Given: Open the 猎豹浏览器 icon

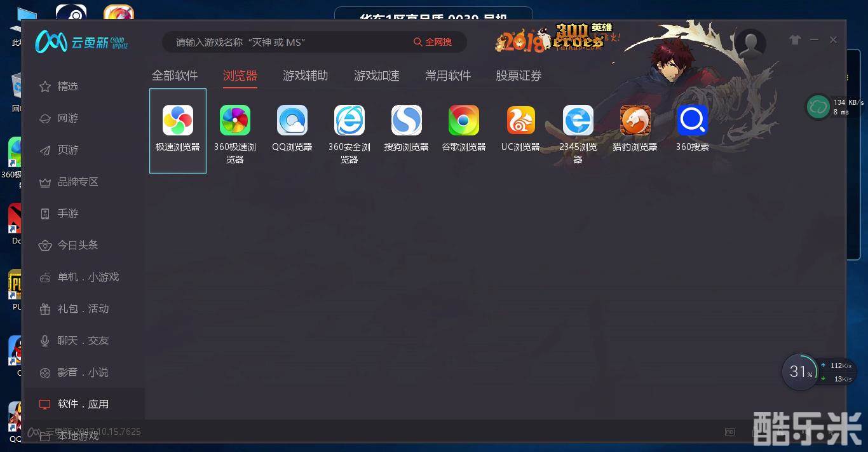Looking at the screenshot, I should click(635, 121).
